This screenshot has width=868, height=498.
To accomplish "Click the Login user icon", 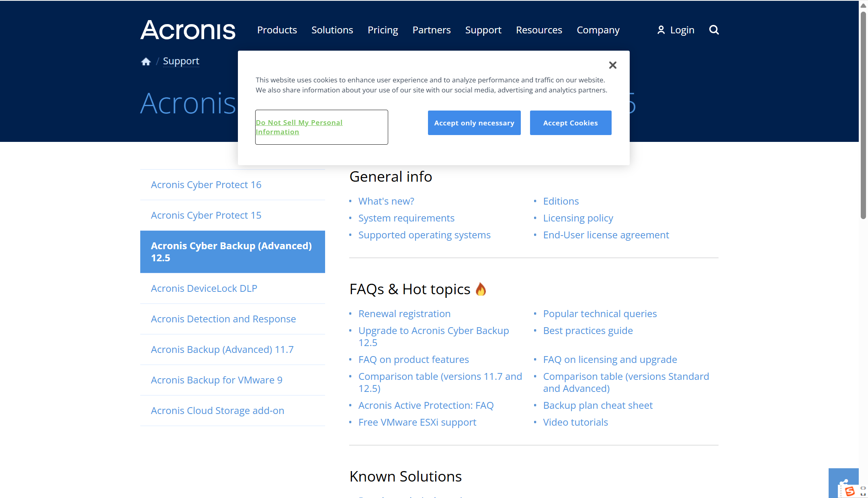I will [661, 30].
